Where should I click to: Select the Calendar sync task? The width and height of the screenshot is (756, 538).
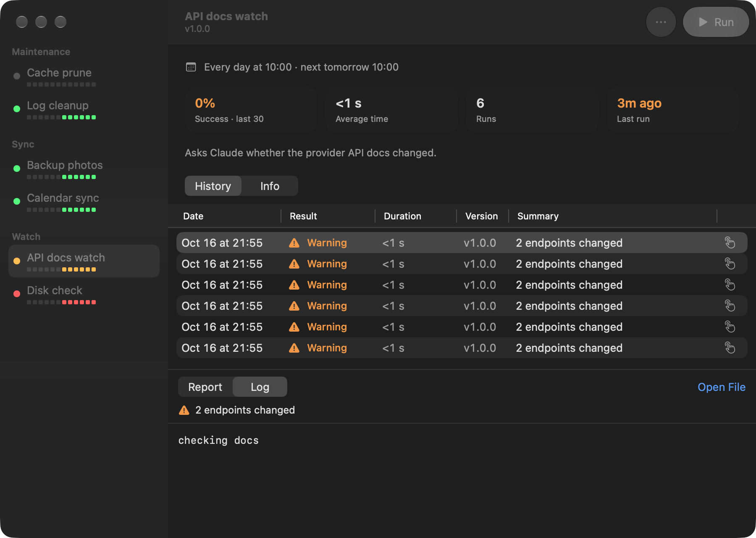click(x=84, y=201)
